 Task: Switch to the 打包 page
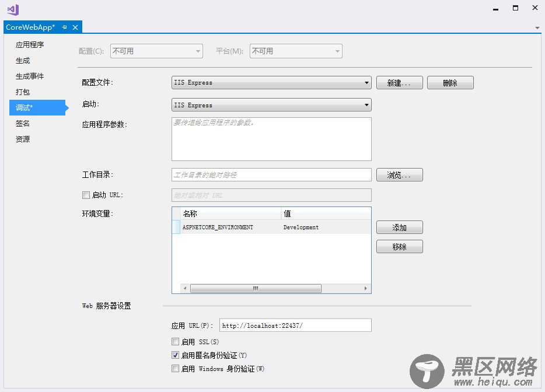[23, 92]
